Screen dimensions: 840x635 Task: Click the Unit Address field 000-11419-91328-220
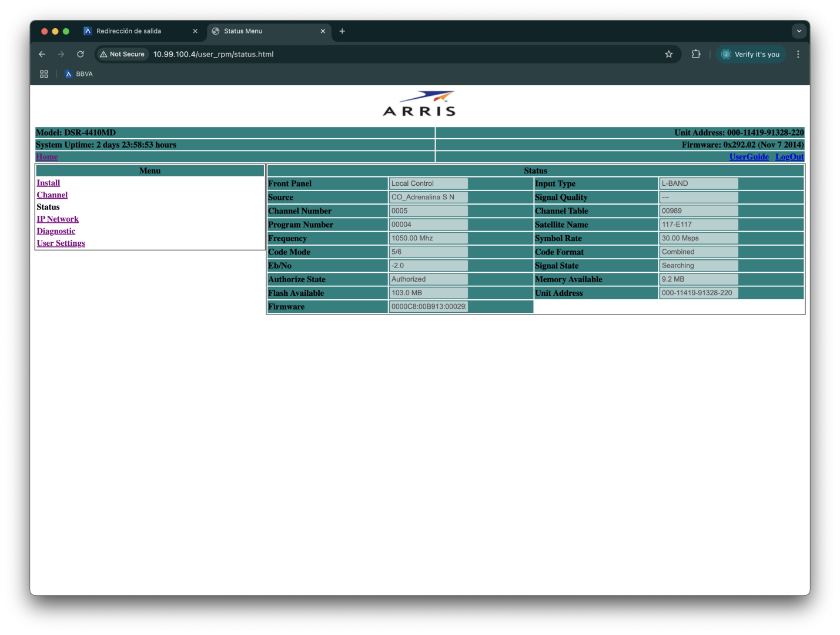(699, 293)
